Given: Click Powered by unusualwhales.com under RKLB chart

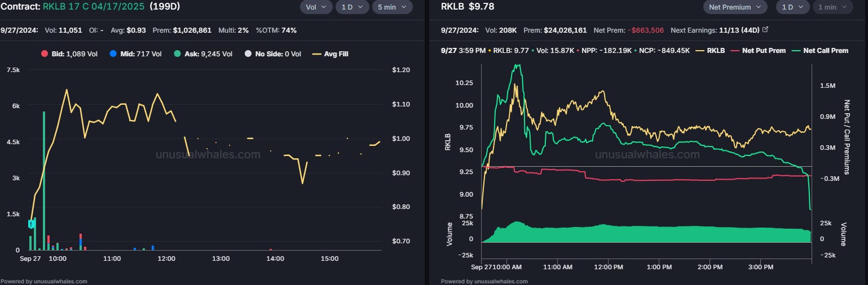Looking at the screenshot, I should [x=484, y=281].
